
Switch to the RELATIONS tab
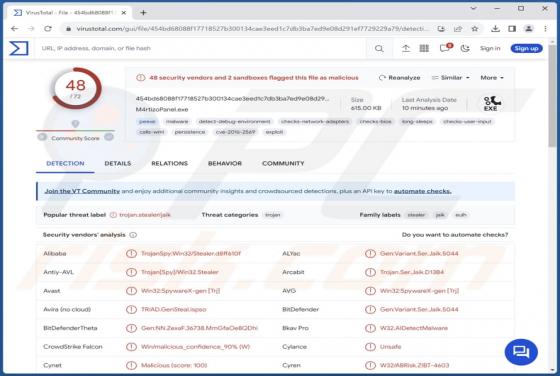click(x=169, y=164)
